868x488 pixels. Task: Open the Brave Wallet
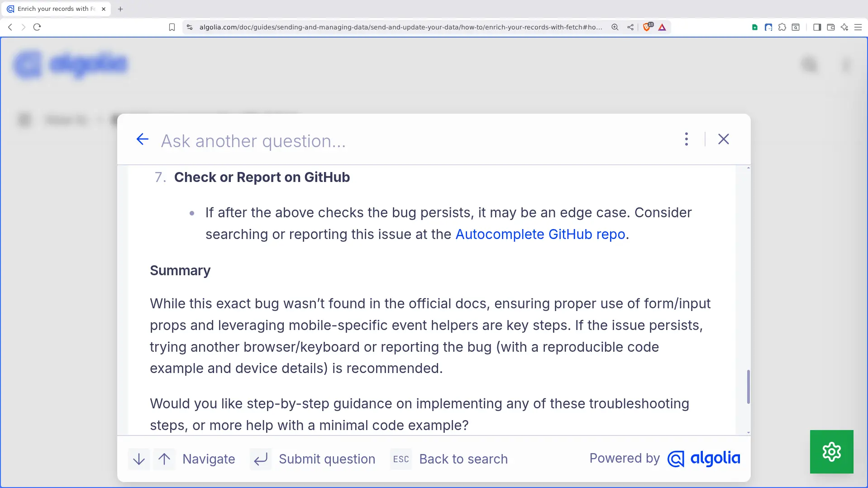click(831, 27)
